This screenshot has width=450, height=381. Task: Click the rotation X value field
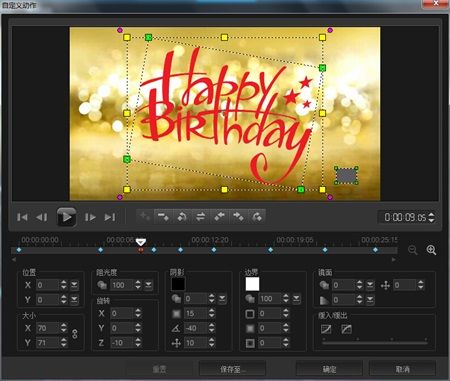tap(122, 313)
